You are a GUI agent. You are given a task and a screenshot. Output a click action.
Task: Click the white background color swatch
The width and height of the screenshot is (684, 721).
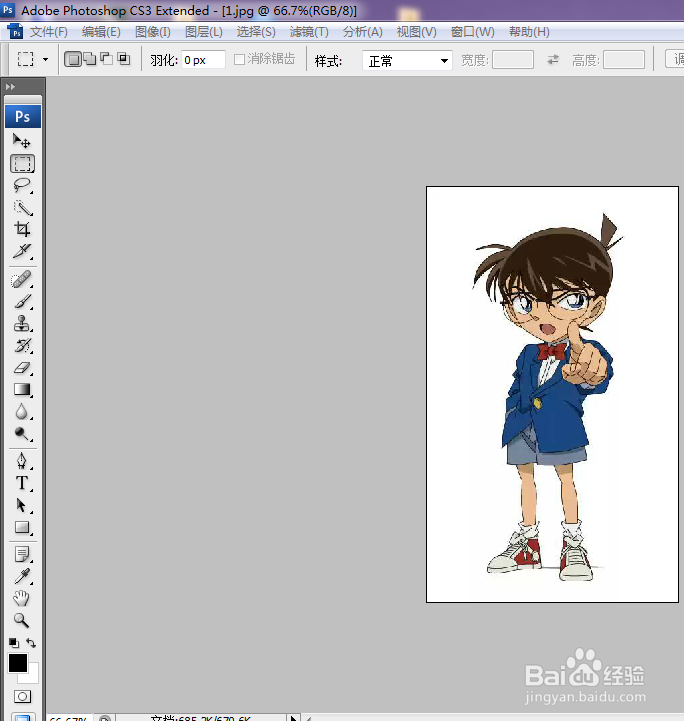[x=31, y=675]
